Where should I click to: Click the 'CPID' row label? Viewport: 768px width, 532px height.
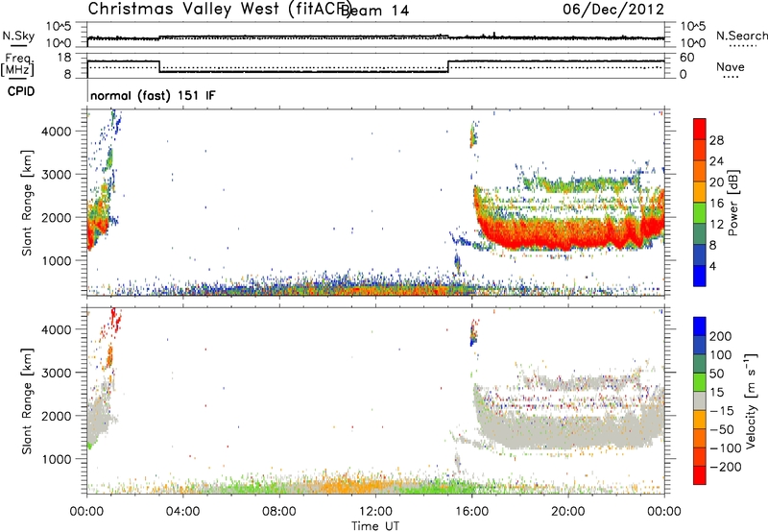[21, 91]
